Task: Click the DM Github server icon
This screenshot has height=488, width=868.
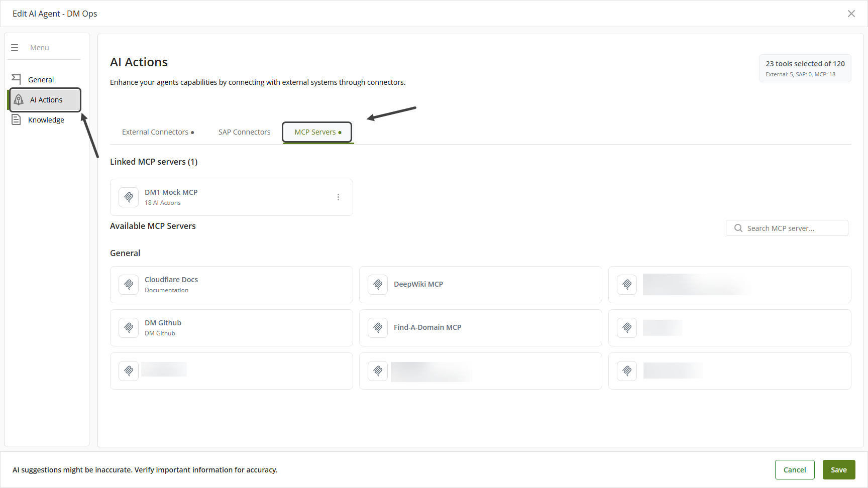Action: pyautogui.click(x=129, y=328)
